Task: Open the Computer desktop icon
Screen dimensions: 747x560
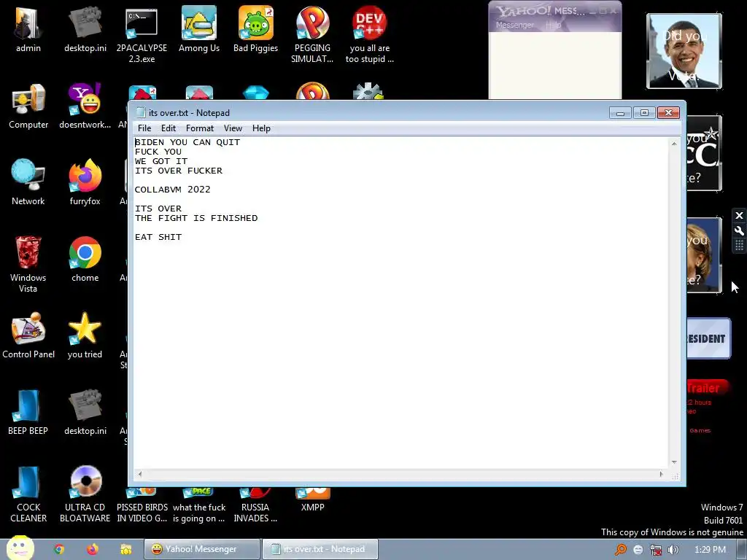Action: click(x=28, y=106)
